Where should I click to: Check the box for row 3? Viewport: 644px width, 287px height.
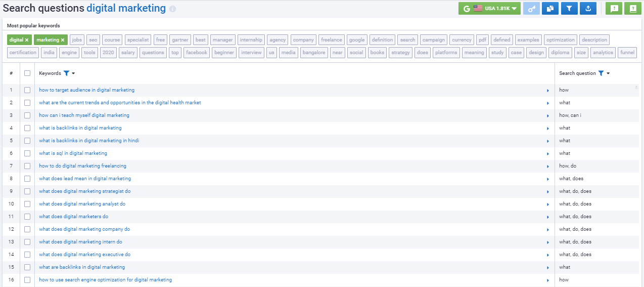click(27, 115)
